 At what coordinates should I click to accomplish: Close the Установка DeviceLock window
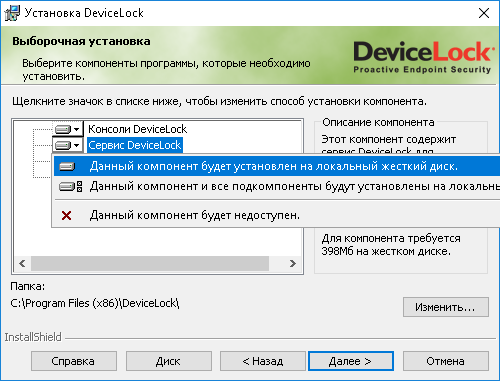pos(484,13)
